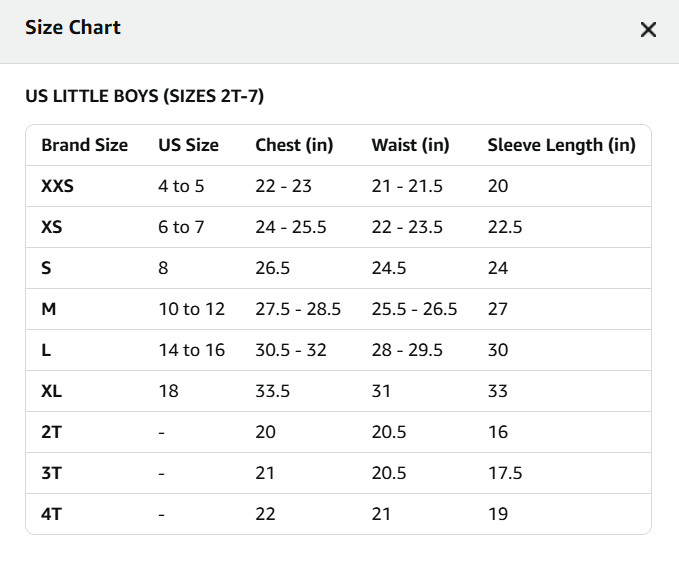The width and height of the screenshot is (679, 580).
Task: Click the 2T brand size label
Action: click(51, 432)
